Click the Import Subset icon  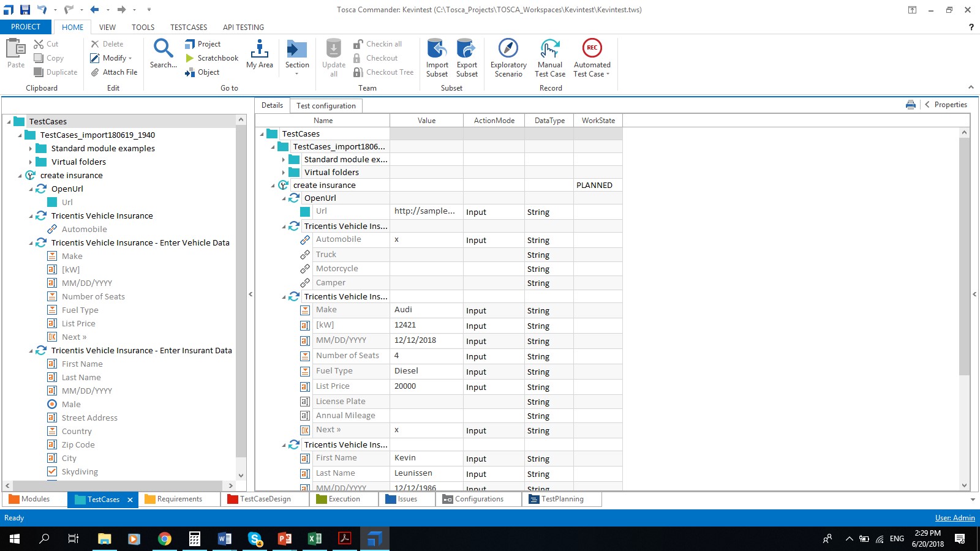click(437, 49)
